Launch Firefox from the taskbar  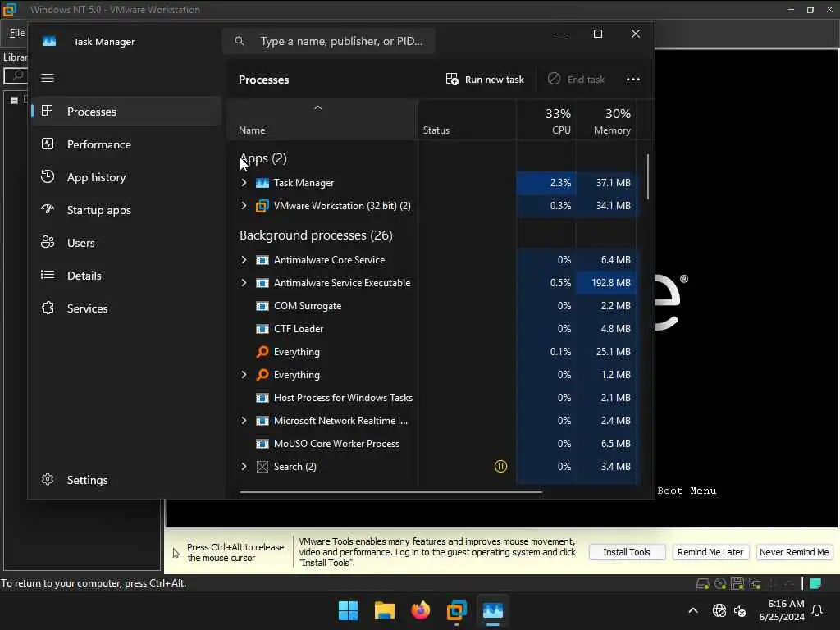coord(421,610)
